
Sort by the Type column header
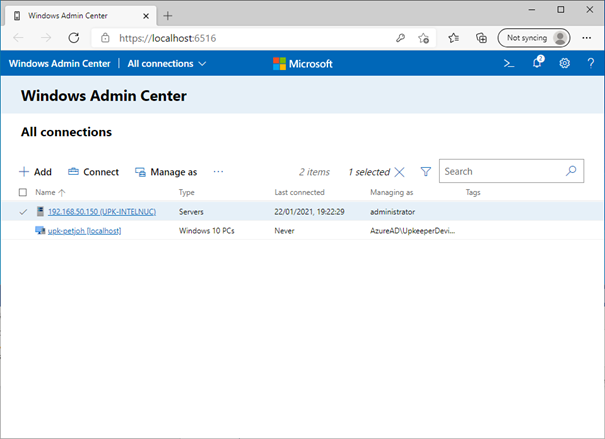pos(186,192)
